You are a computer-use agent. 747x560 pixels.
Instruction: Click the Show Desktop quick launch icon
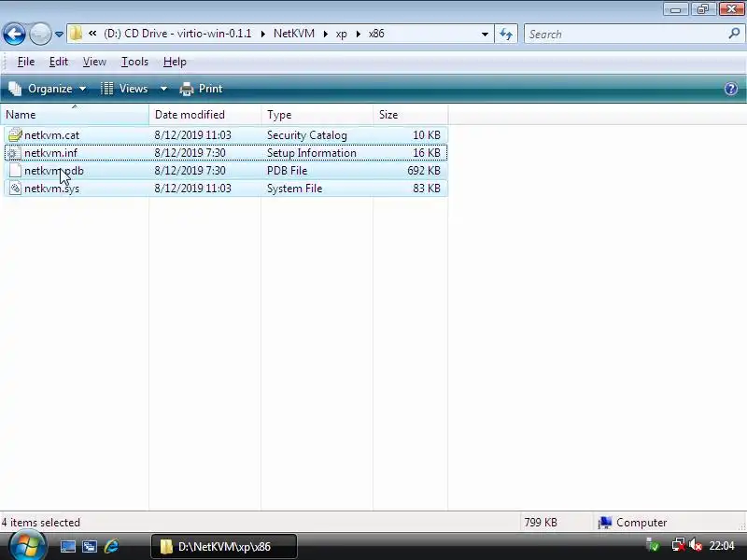pos(67,546)
